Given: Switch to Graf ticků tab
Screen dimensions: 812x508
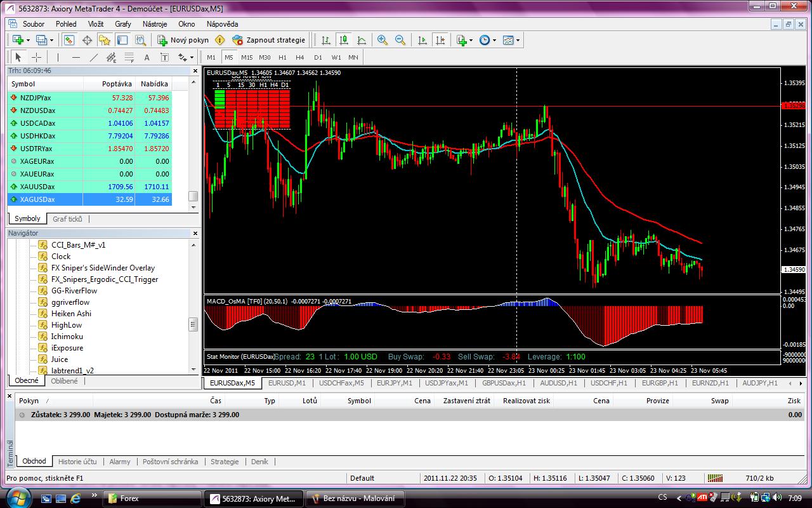Looking at the screenshot, I should (67, 218).
